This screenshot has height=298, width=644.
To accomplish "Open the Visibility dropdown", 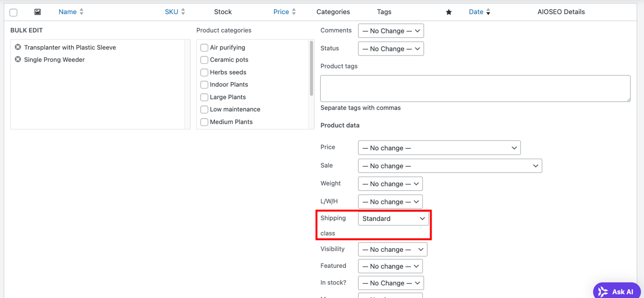I will pos(392,249).
